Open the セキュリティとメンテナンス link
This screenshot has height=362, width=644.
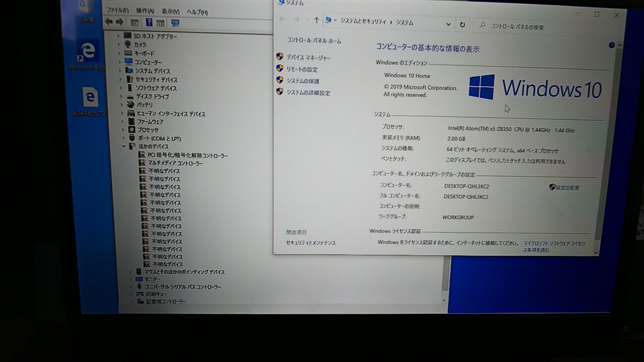click(311, 243)
